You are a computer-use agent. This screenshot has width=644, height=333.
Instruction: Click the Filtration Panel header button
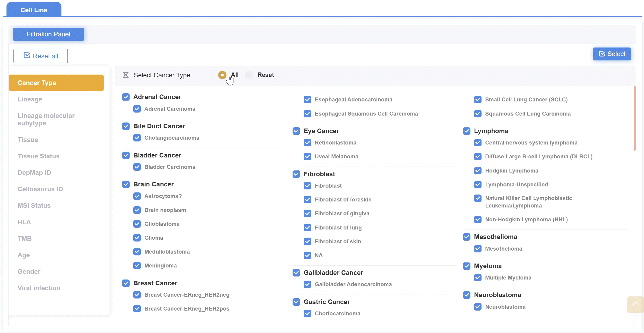point(48,34)
